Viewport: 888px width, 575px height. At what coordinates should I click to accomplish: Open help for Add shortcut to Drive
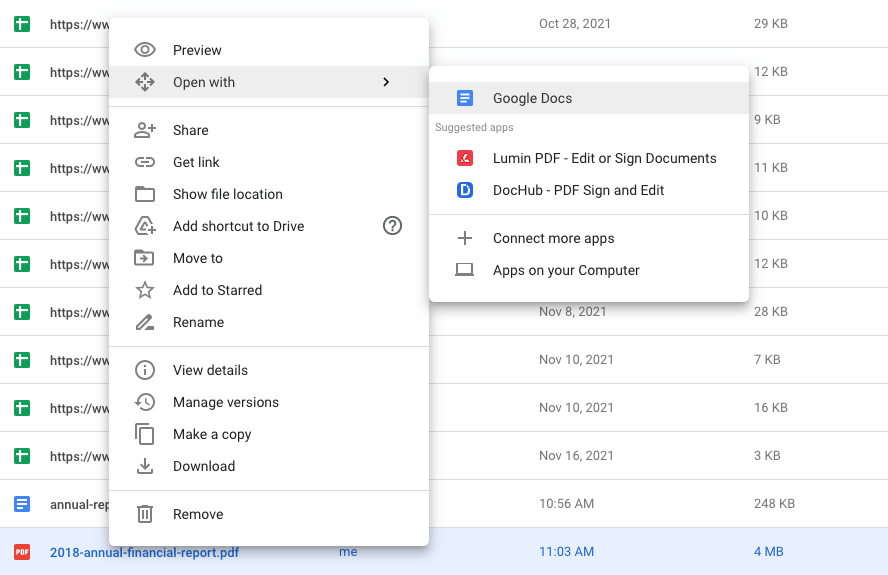tap(392, 226)
